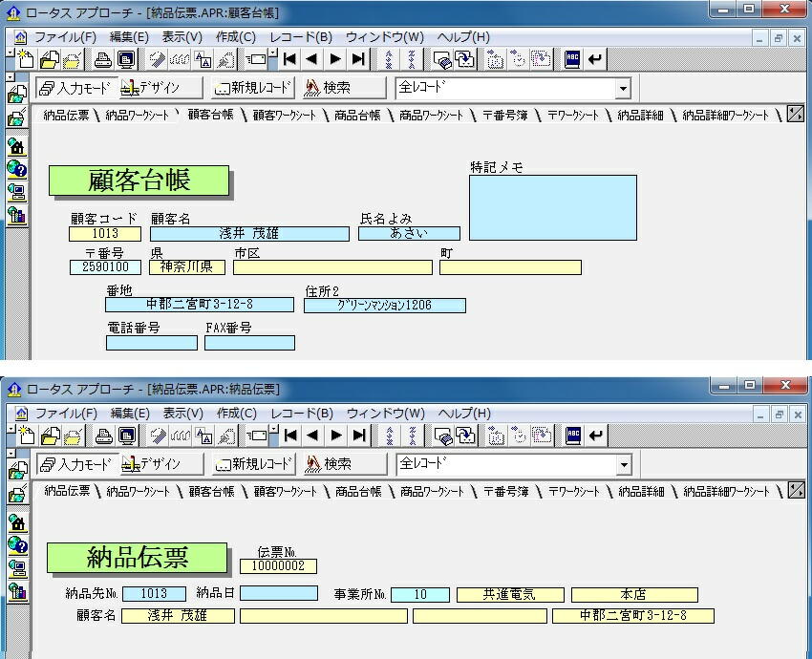Switch to 顧客ワークシート tab in top window

[285, 115]
